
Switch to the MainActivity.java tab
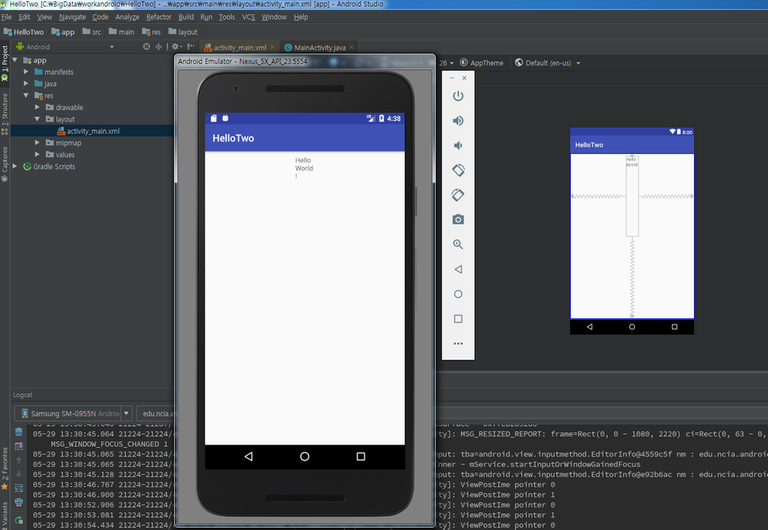pos(319,48)
